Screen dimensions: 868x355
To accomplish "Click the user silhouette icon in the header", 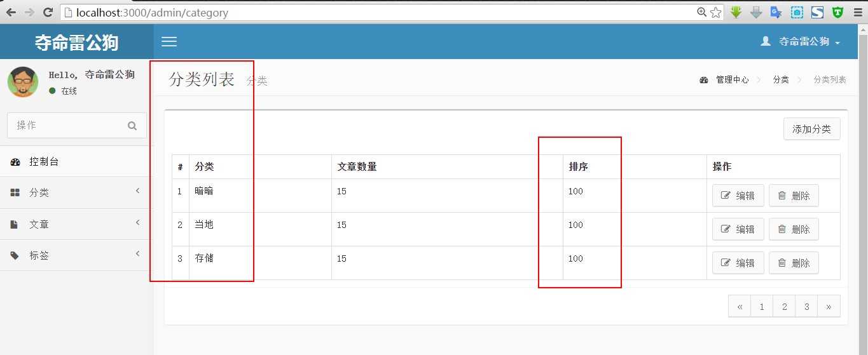I will click(x=766, y=41).
